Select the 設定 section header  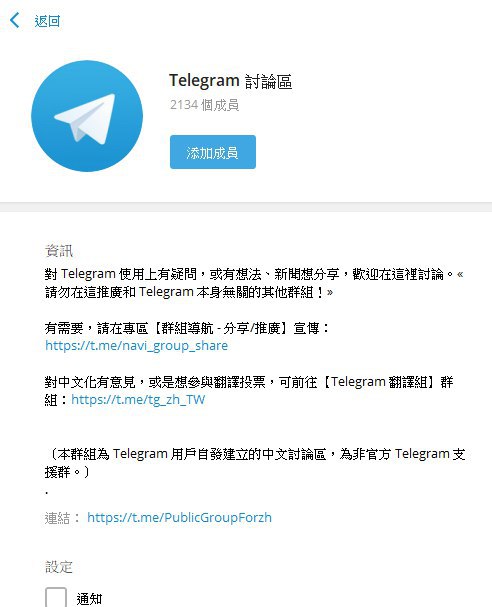[x=59, y=567]
